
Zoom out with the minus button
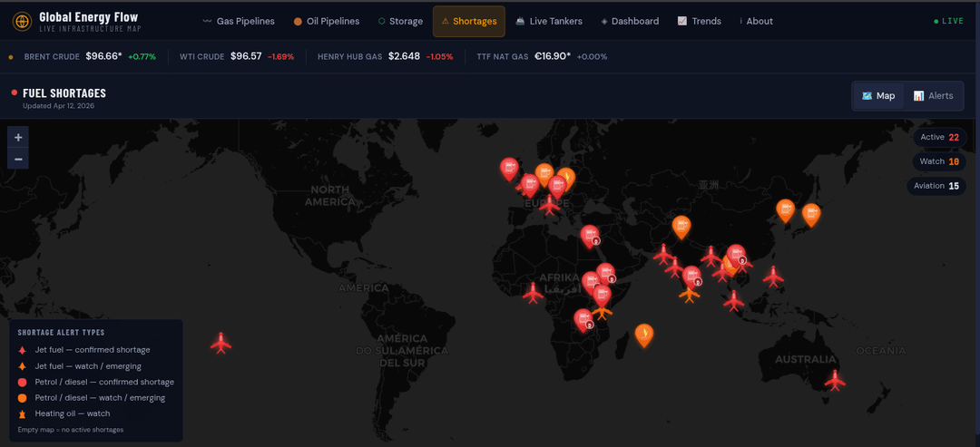click(x=18, y=159)
